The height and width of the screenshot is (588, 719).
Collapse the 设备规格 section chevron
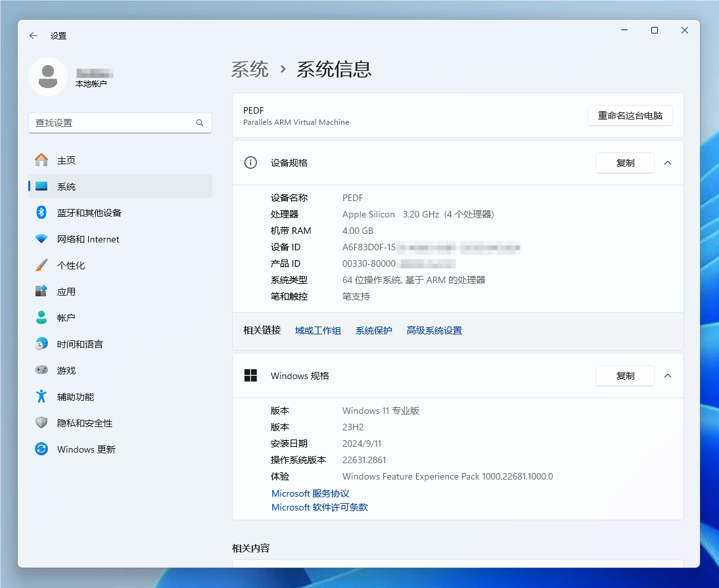[x=668, y=163]
